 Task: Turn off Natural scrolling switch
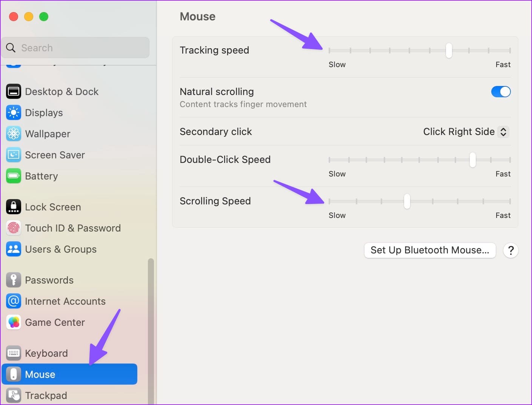coord(501,92)
